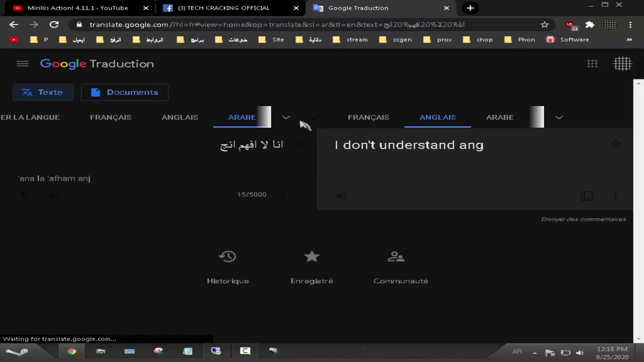Open Chrome three-dot menu
644x362 pixels.
pos(630,24)
